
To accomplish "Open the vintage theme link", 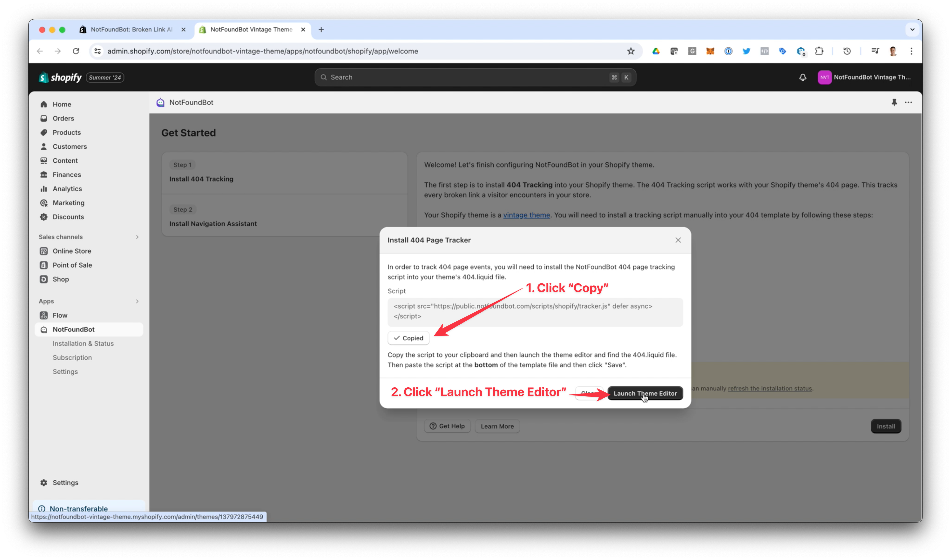I will pos(526,215).
